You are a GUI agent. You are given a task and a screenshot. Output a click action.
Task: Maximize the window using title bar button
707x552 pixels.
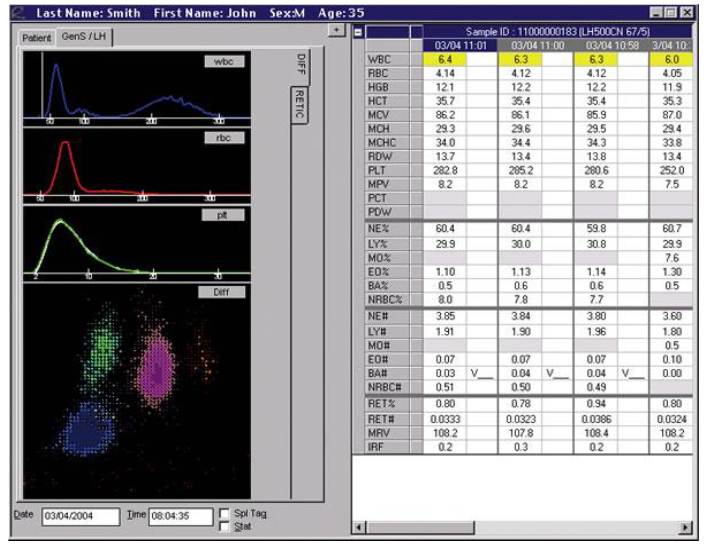[669, 11]
